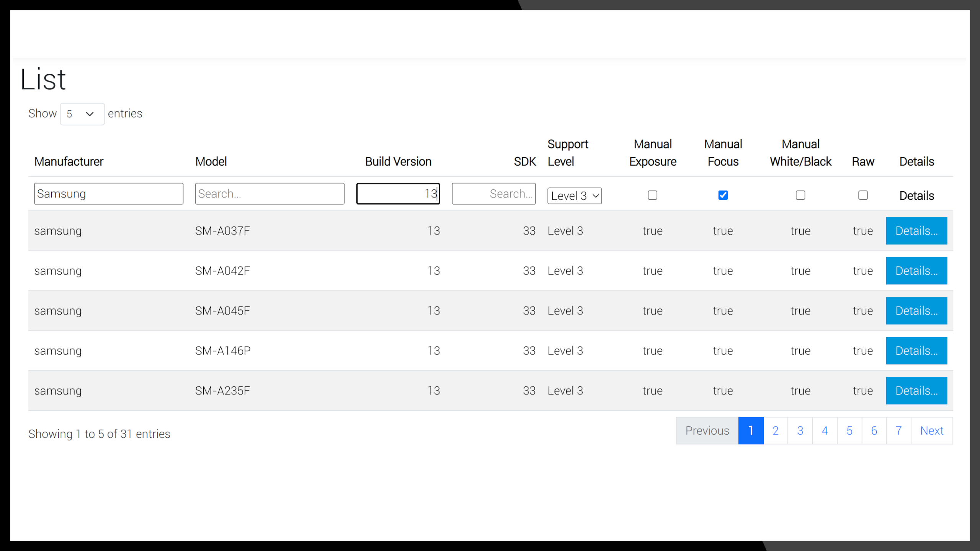Sort by Build Version column header
The width and height of the screenshot is (980, 551).
coord(398,161)
